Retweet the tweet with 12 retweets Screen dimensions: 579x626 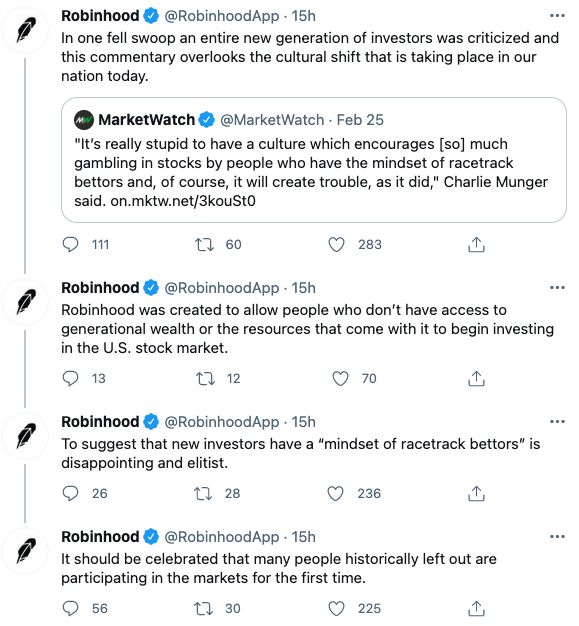[x=205, y=378]
